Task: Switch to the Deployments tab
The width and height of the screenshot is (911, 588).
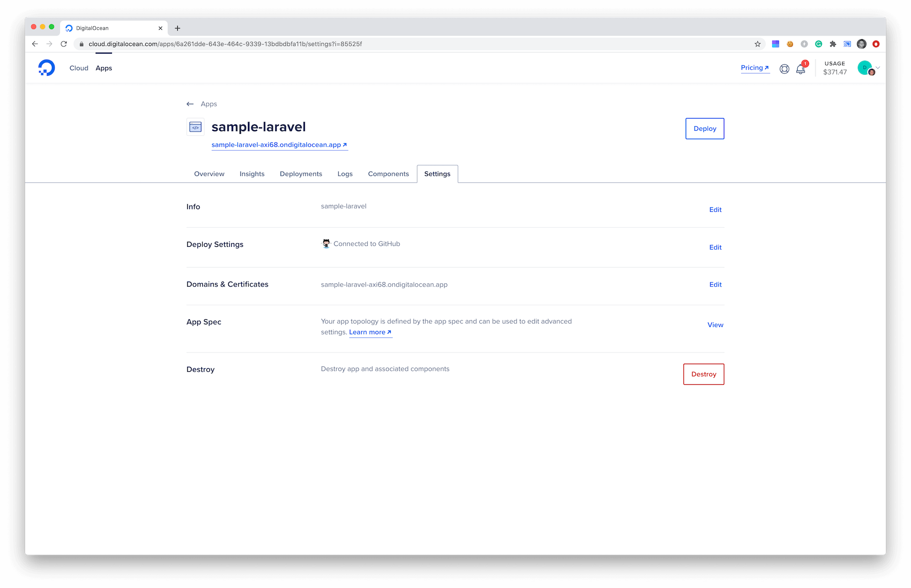Action: pyautogui.click(x=302, y=173)
